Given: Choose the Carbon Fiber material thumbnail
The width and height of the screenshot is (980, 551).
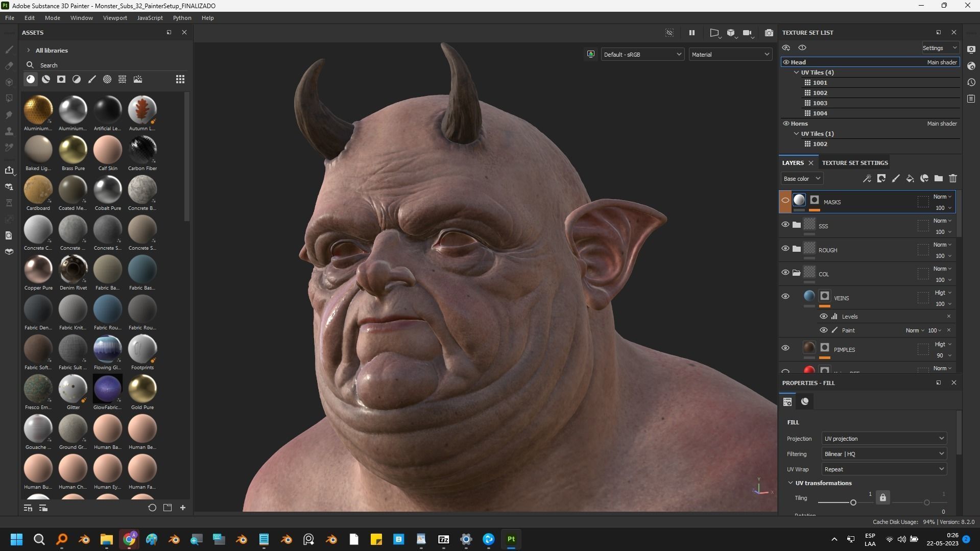Looking at the screenshot, I should pos(142,150).
